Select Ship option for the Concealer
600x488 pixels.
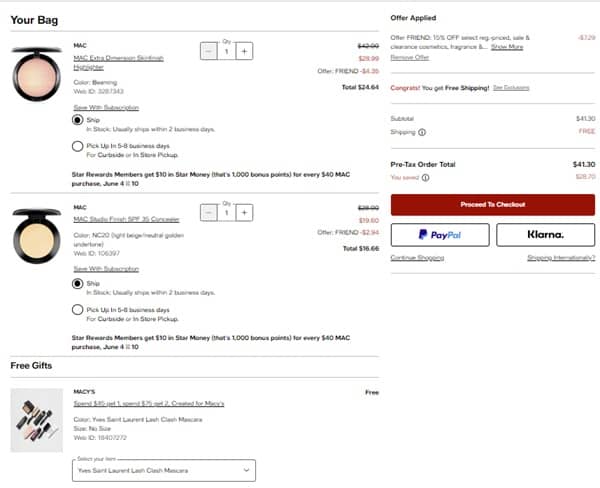click(x=79, y=283)
